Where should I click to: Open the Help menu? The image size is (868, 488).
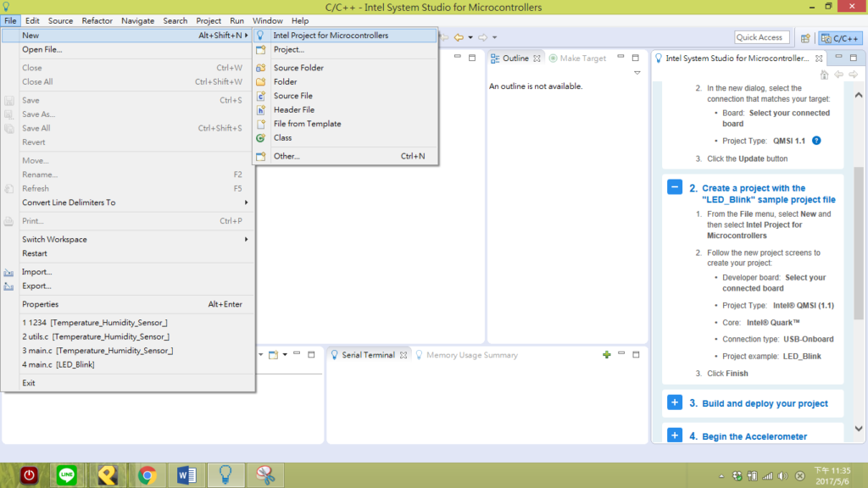click(x=300, y=20)
